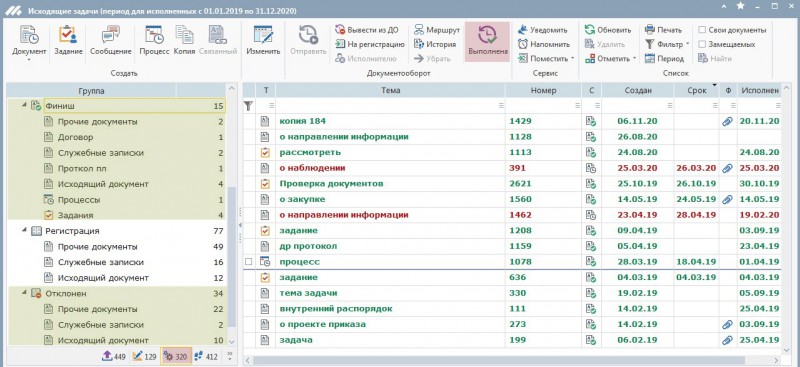Viewport: 800px width, 367px height.
Task: Mark the task as Выполнена
Action: click(x=488, y=41)
